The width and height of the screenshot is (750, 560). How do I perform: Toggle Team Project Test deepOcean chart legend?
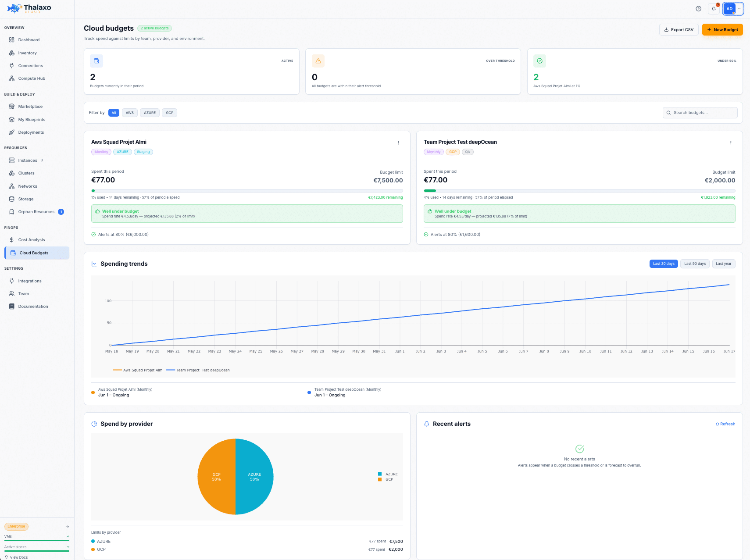pos(198,370)
